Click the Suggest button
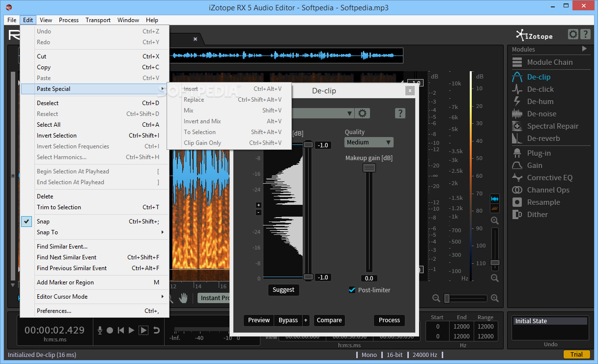598x364 pixels. point(284,290)
